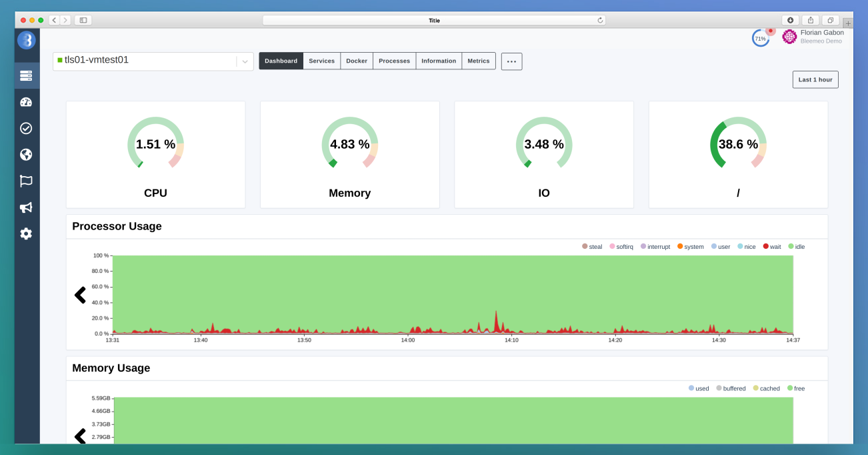Open the Processes tab
The width and height of the screenshot is (868, 455).
pyautogui.click(x=394, y=60)
